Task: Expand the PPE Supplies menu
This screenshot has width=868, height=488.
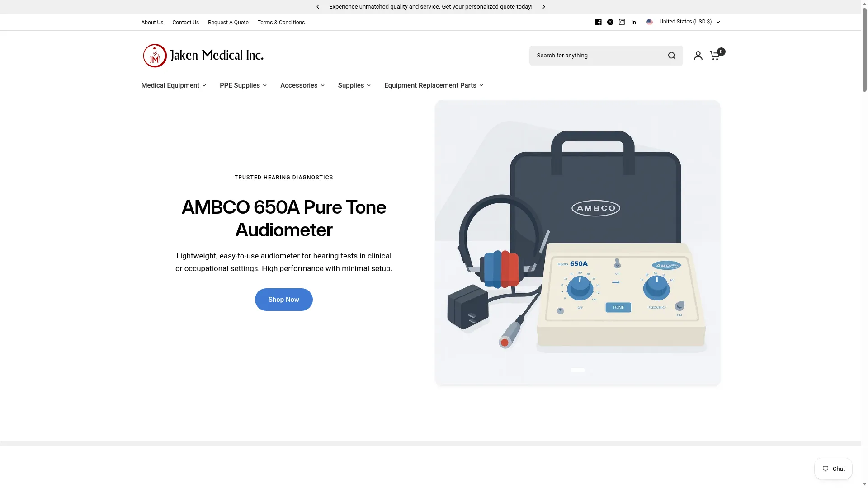Action: coord(243,85)
